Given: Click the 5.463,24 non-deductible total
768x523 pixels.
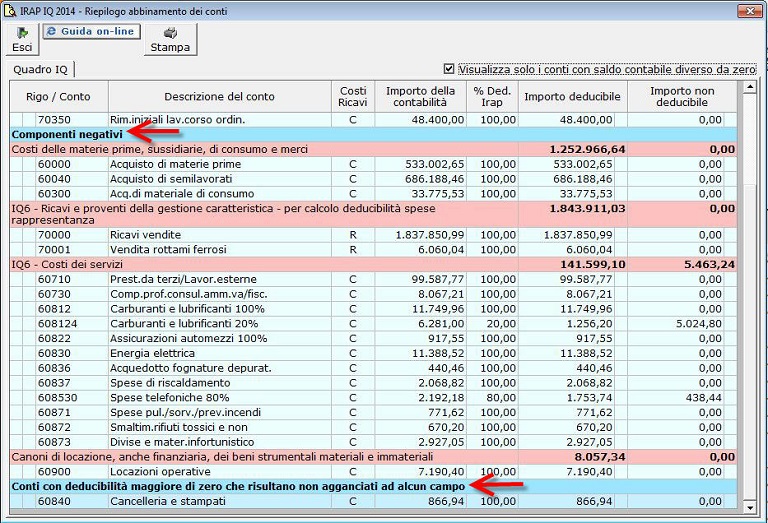Looking at the screenshot, I should [710, 264].
